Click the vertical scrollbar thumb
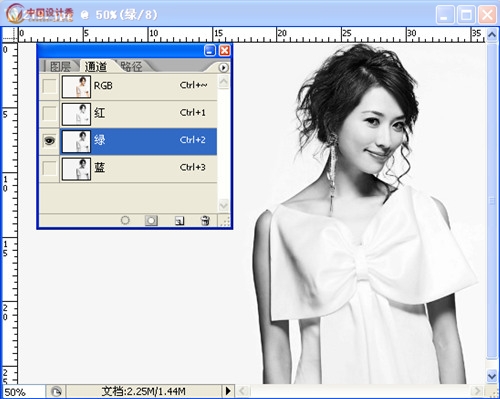 click(492, 200)
